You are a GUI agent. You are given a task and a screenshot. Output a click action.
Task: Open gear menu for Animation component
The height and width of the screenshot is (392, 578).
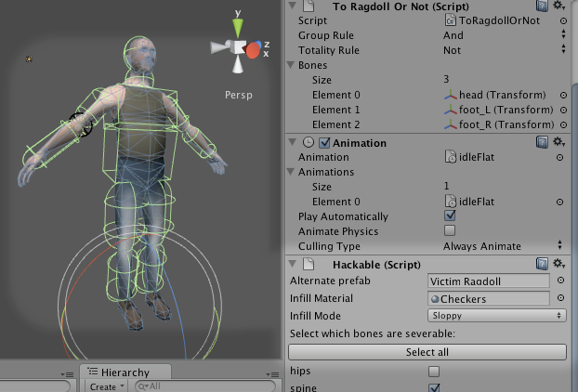click(558, 142)
